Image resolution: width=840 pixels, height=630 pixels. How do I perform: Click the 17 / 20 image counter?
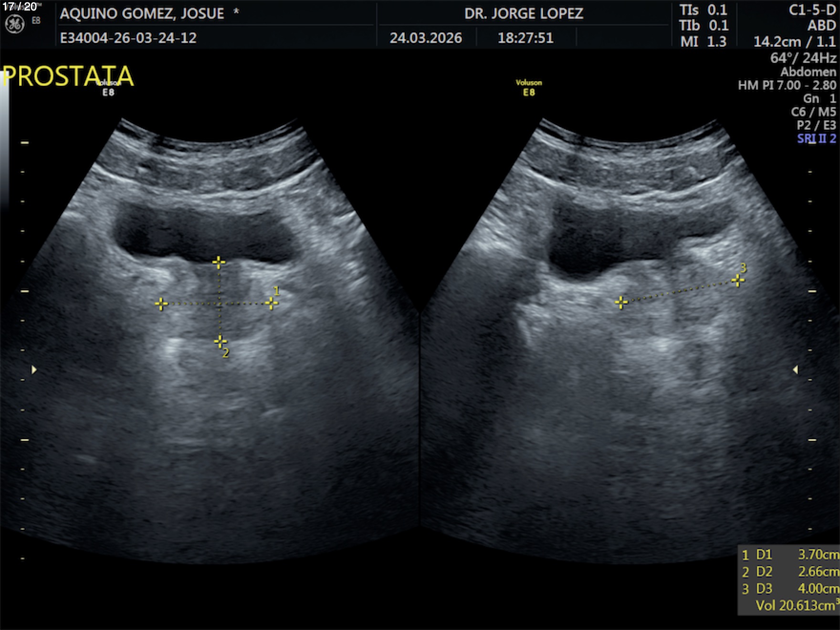pyautogui.click(x=20, y=7)
